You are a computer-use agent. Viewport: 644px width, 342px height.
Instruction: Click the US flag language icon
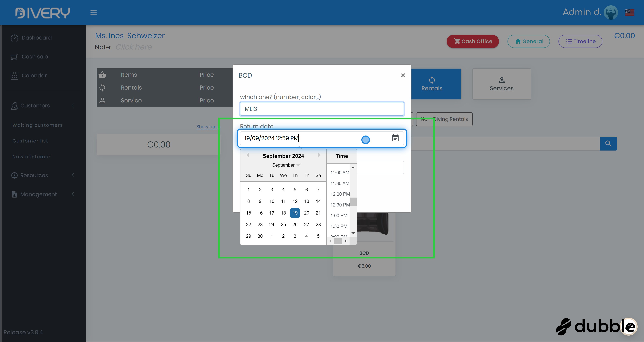point(630,12)
